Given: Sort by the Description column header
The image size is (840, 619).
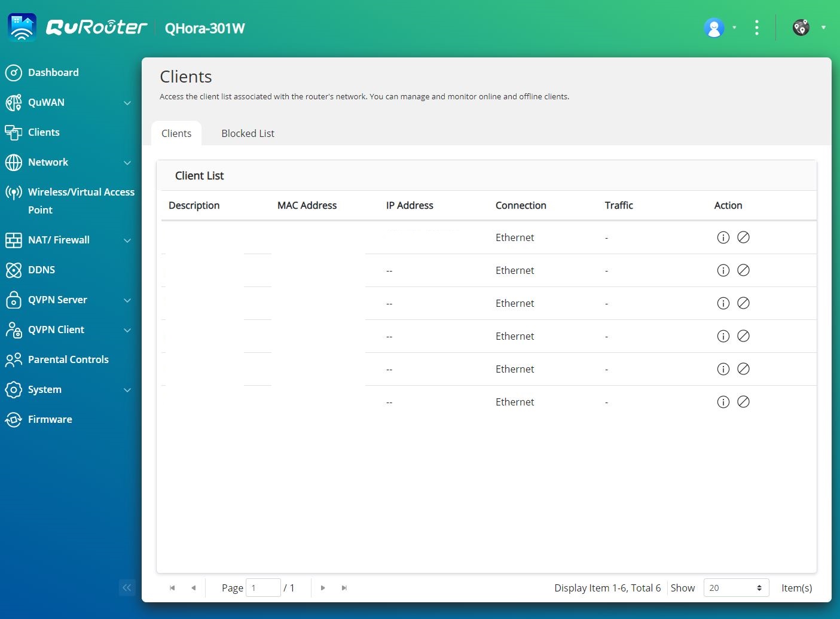Looking at the screenshot, I should point(194,205).
